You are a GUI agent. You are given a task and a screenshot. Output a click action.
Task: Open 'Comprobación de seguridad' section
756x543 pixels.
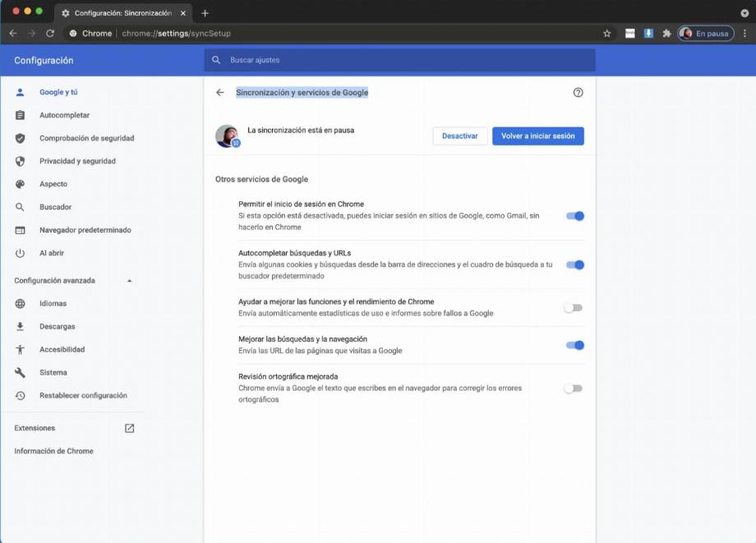point(87,138)
